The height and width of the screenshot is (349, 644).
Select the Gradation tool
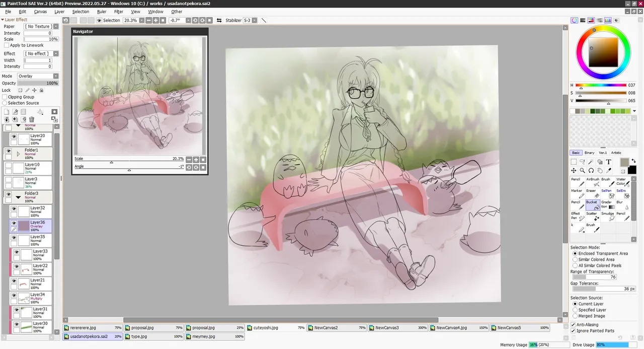point(607,205)
